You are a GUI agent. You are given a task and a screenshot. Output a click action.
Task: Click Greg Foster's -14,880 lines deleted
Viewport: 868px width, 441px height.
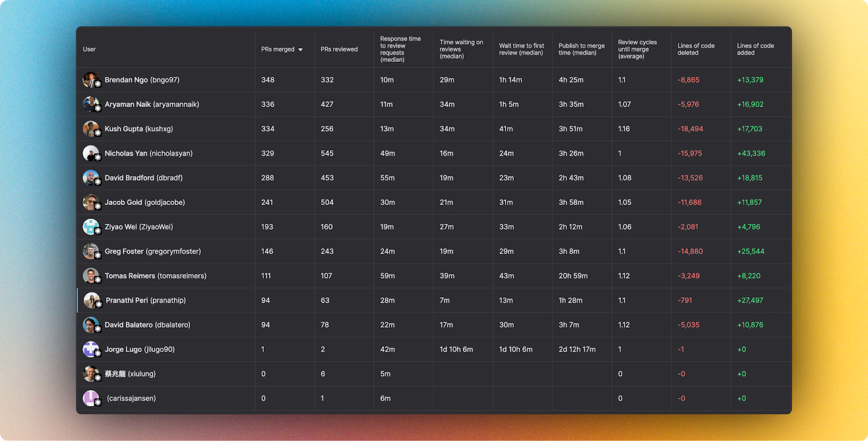(690, 251)
